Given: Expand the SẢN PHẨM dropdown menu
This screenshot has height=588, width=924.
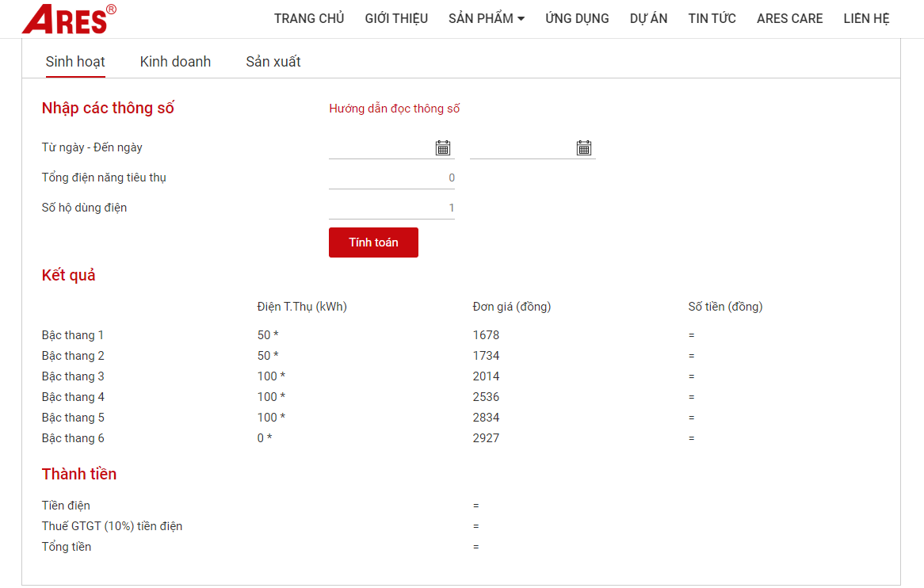Looking at the screenshot, I should tap(486, 18).
